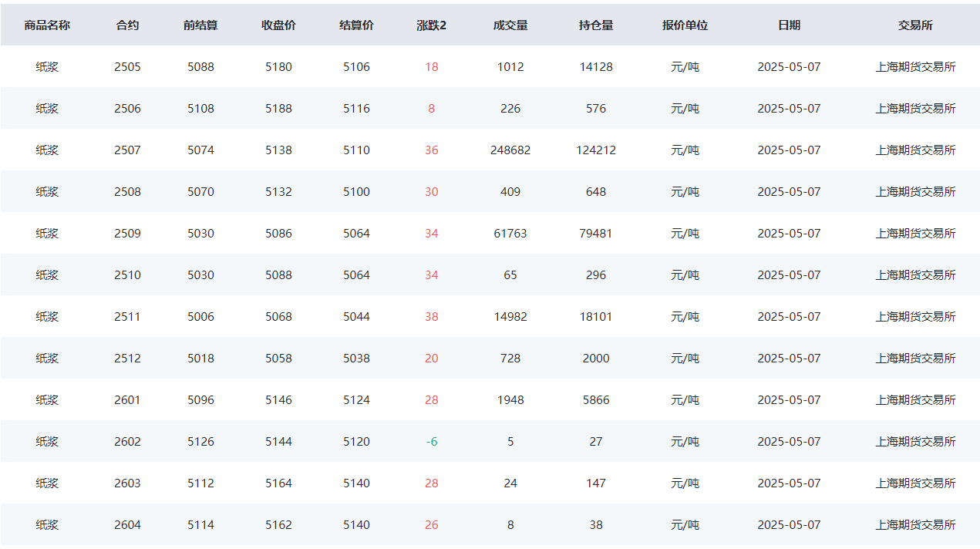Click 元/吨 in the 2507 row
Viewport: 980px width, 549px height.
[x=685, y=150]
